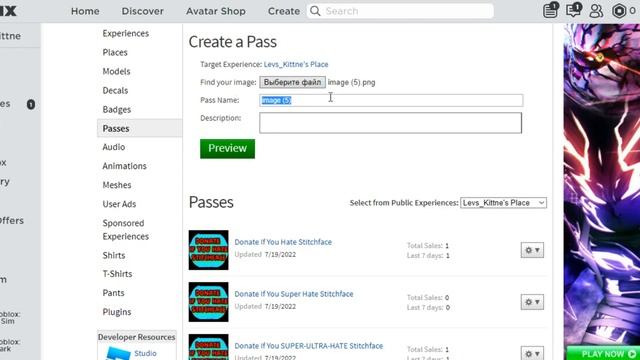
Task: Click the Donate If You Hate Stitchface thumbnail
Action: click(209, 250)
